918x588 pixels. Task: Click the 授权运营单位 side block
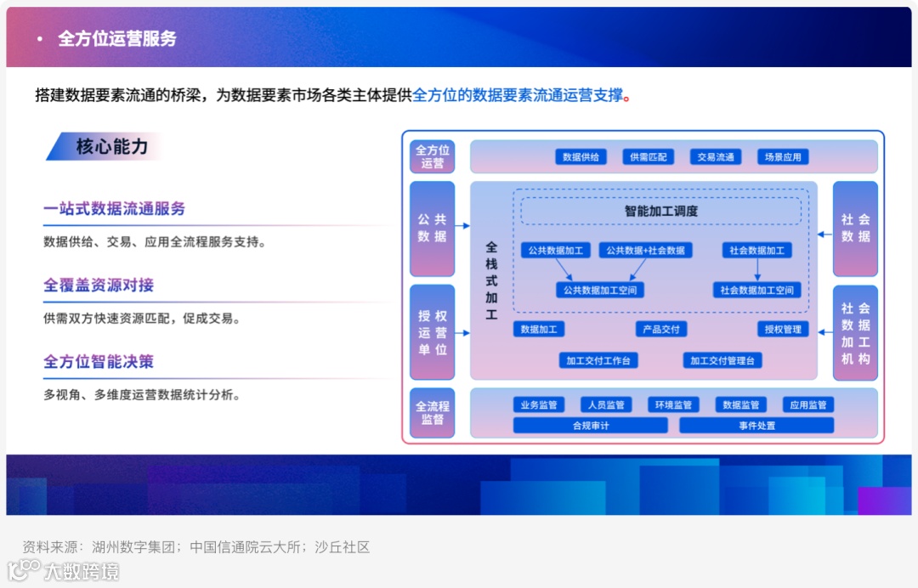432,332
